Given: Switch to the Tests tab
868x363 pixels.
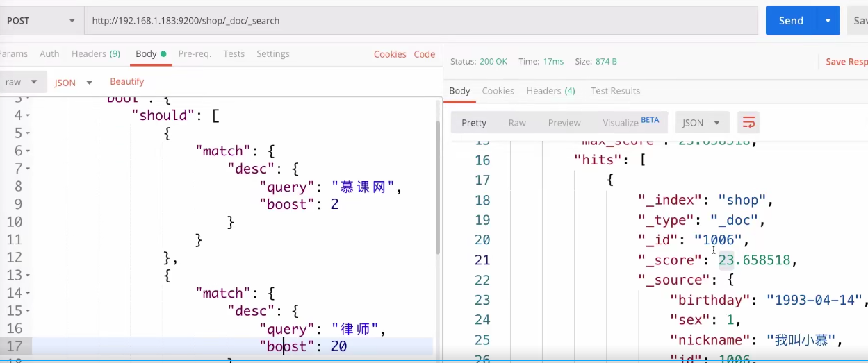Looking at the screenshot, I should click(x=234, y=54).
